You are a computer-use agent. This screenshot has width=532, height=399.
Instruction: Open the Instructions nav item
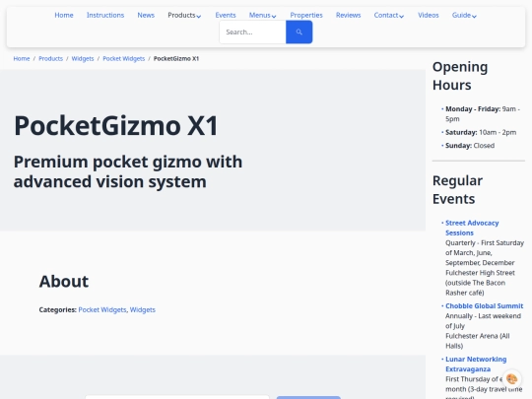105,15
